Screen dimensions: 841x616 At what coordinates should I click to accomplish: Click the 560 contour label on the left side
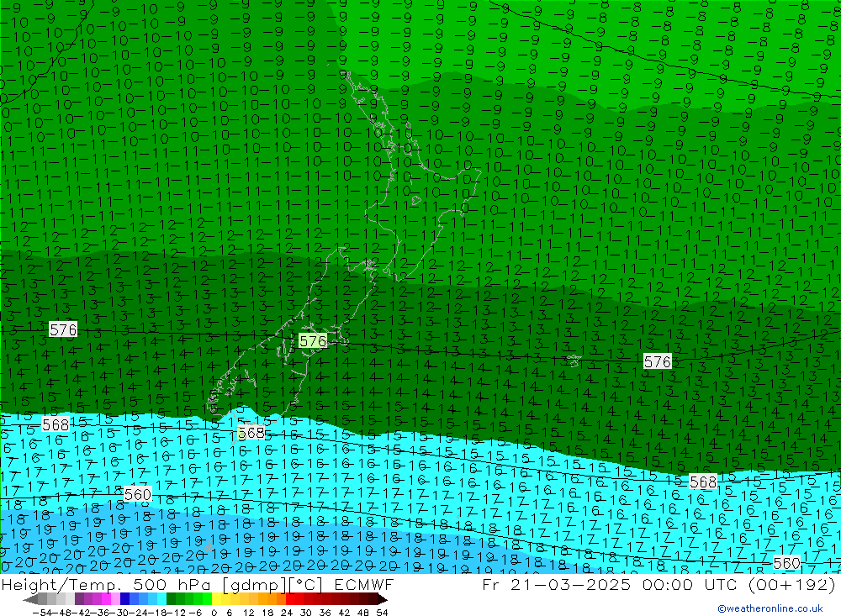[137, 494]
